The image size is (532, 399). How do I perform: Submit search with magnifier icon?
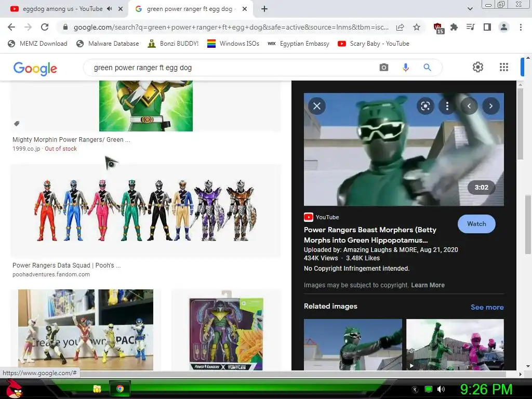tap(427, 68)
